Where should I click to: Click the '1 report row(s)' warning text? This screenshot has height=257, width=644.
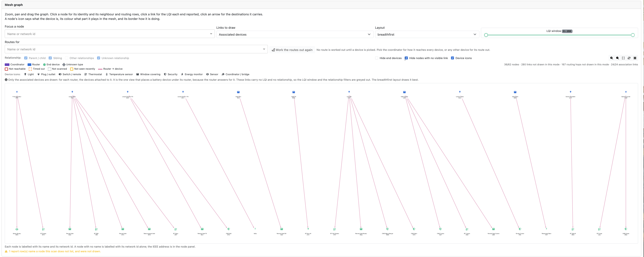coord(55,251)
